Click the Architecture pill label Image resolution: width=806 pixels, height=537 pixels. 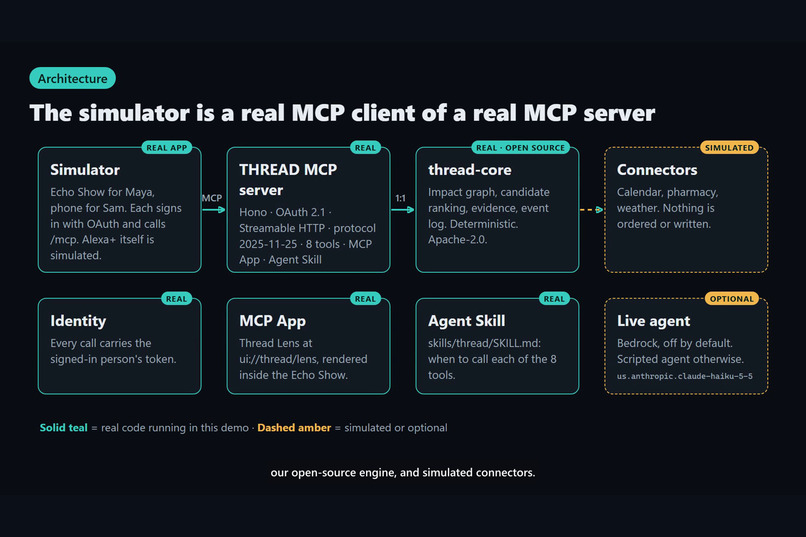point(72,78)
